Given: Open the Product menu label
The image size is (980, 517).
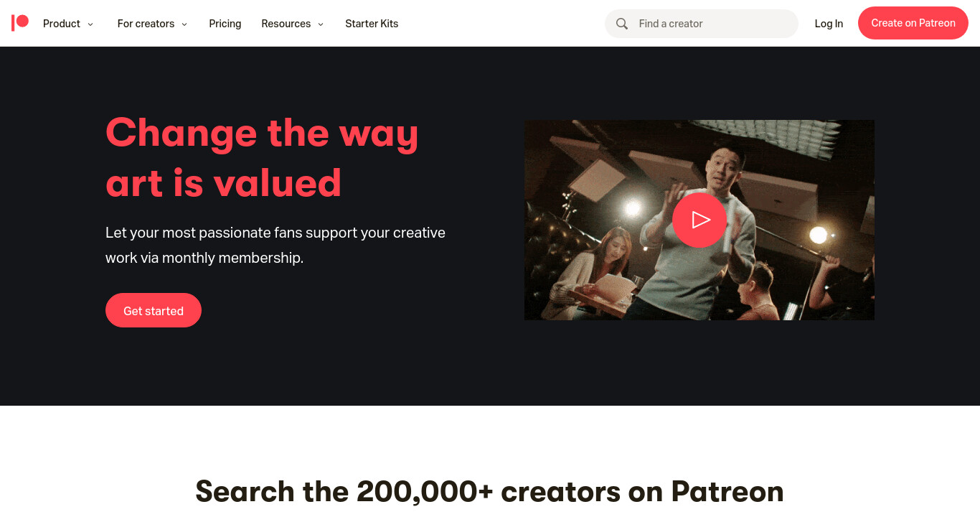Looking at the screenshot, I should click(x=62, y=24).
